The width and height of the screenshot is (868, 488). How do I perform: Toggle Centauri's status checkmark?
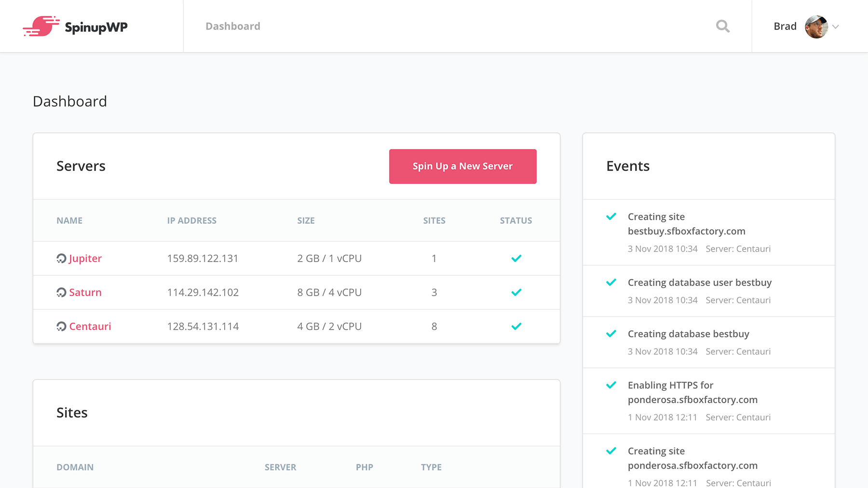tap(516, 326)
